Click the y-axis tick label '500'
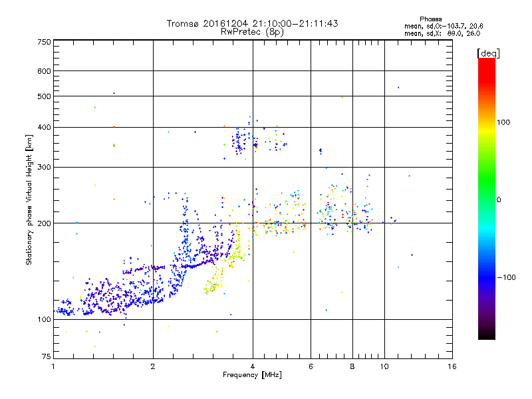The height and width of the screenshot is (399, 532). [44, 96]
